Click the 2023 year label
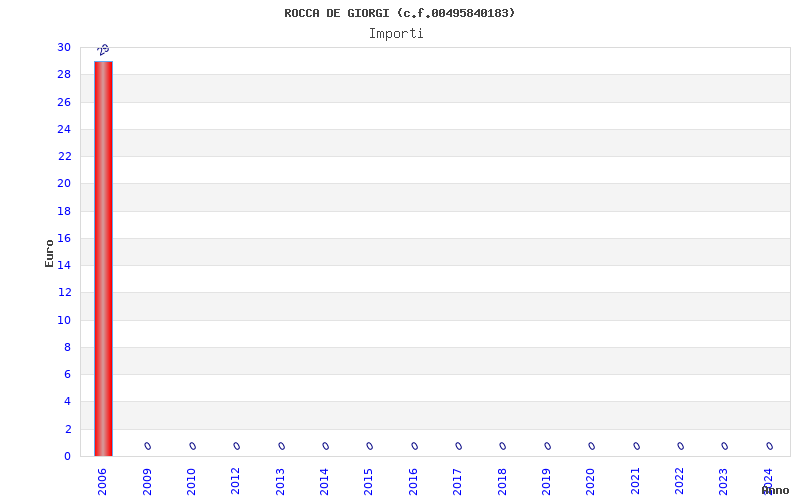The height and width of the screenshot is (500, 800). click(x=723, y=482)
